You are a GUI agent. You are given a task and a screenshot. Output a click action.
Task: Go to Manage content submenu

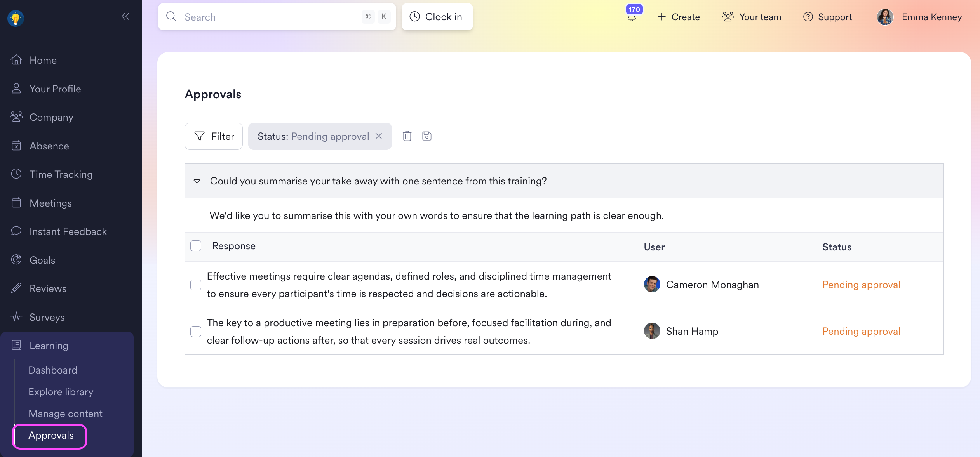click(65, 414)
